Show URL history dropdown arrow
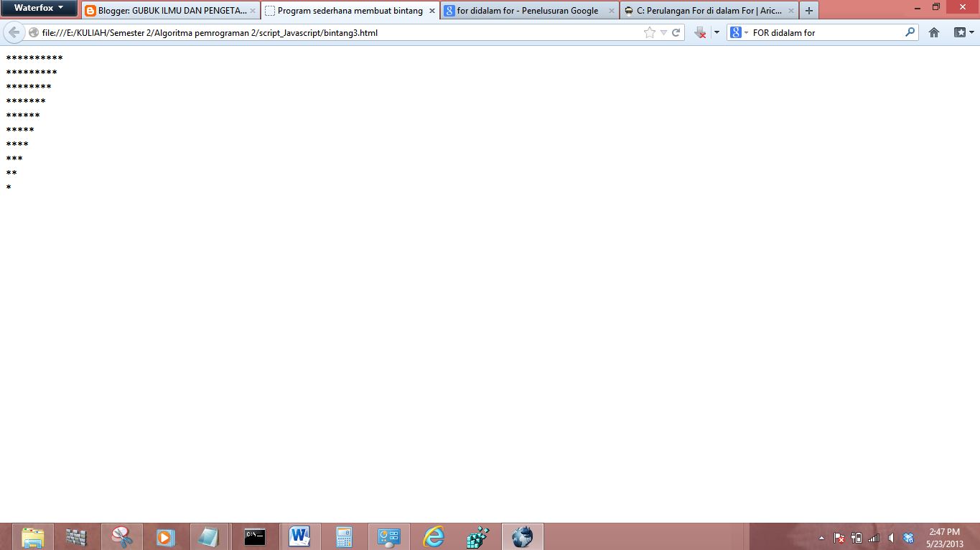The image size is (980, 550). point(663,32)
